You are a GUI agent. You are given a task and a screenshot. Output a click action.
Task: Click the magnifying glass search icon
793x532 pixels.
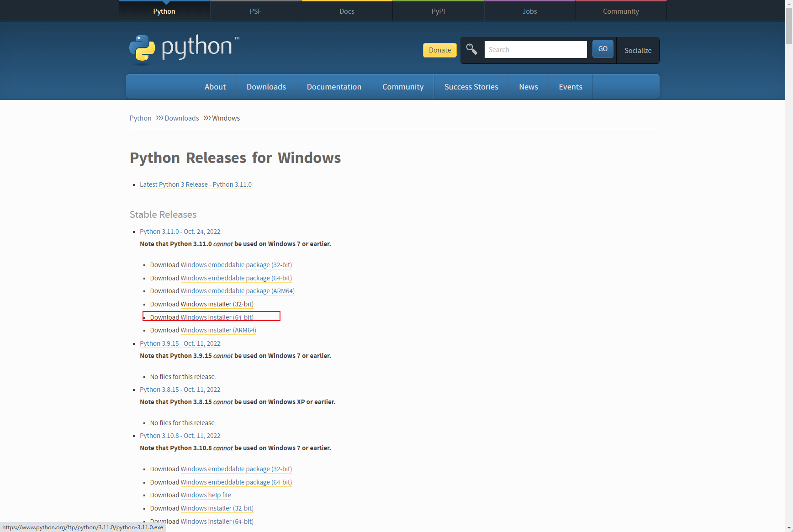click(x=471, y=49)
